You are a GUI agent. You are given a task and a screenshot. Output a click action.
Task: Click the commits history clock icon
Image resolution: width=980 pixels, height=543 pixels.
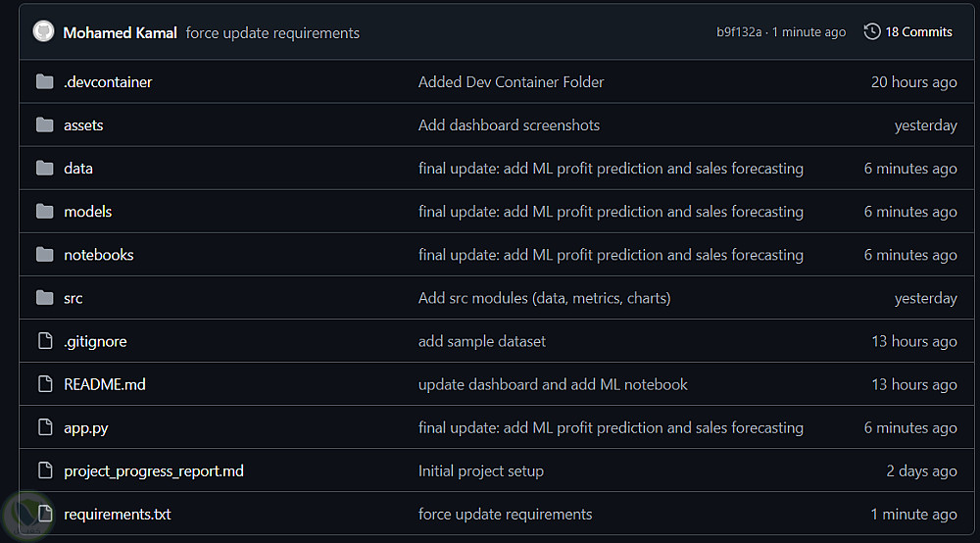[x=871, y=32]
